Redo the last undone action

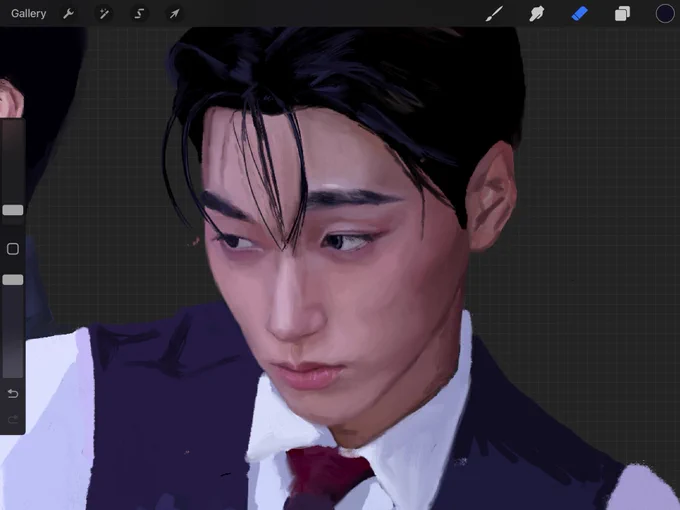point(13,419)
